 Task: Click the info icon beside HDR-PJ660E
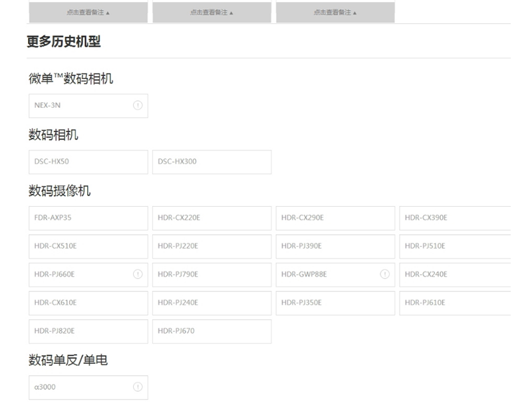pyautogui.click(x=138, y=274)
